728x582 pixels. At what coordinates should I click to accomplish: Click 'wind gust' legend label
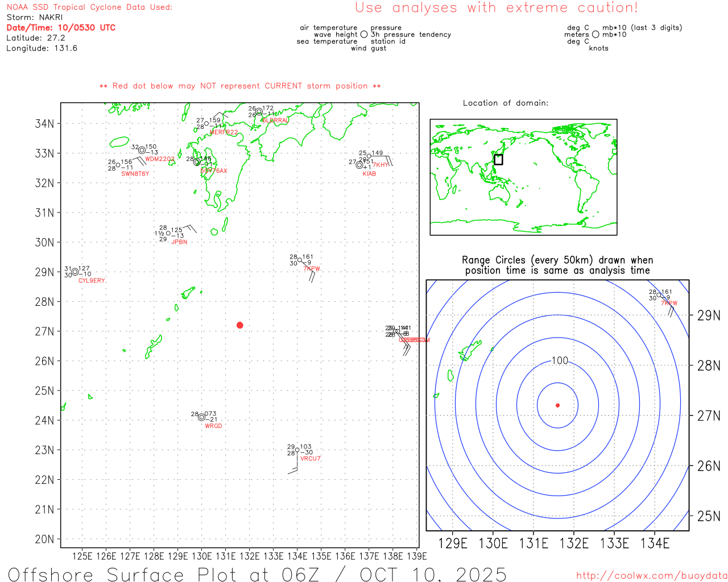[x=369, y=48]
